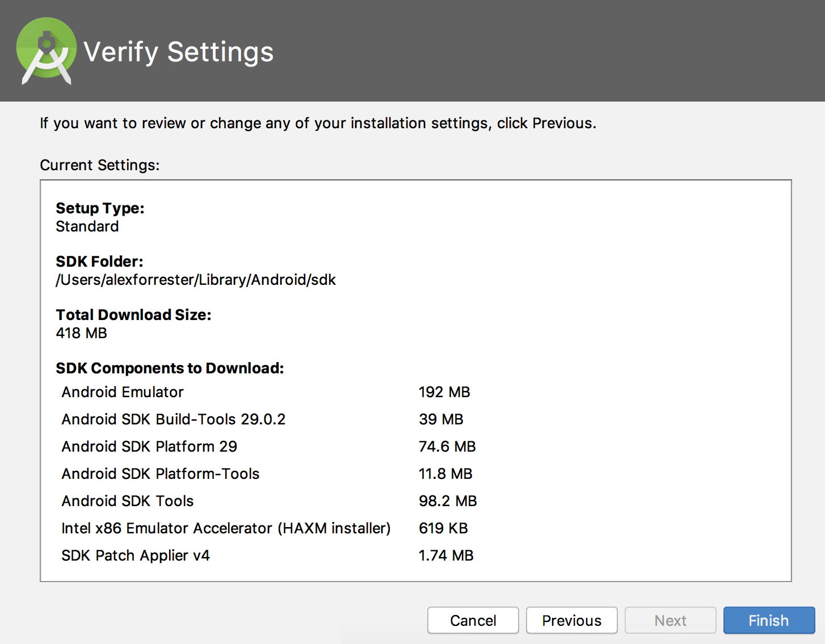The width and height of the screenshot is (825, 644).
Task: Click the SDK Components to Download heading
Action: click(x=170, y=368)
